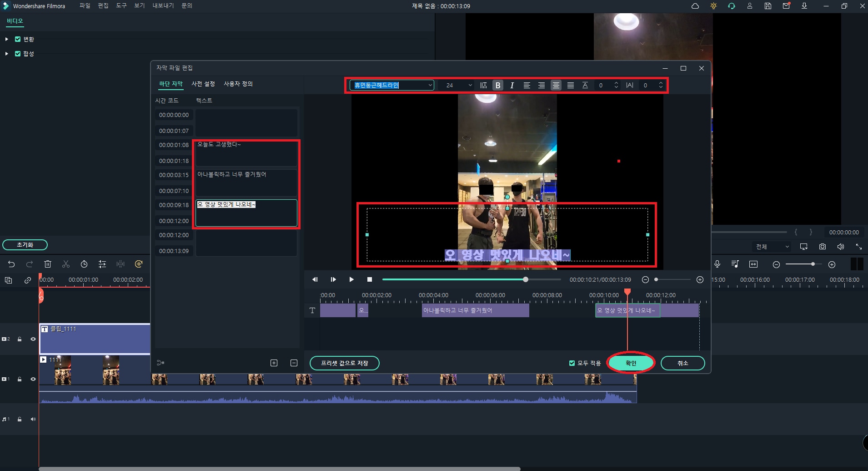Viewport: 868px width, 471px height.
Task: Click the save project floppy icon
Action: pos(768,6)
